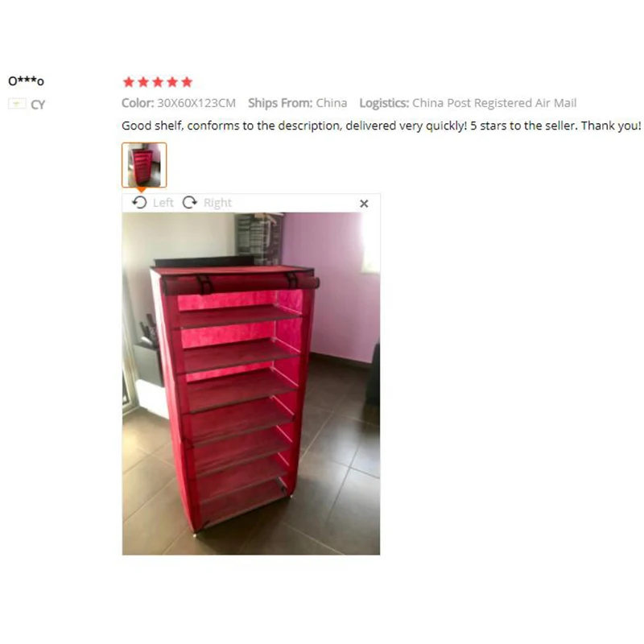Click the reviewer name O***o
Image resolution: width=644 pixels, height=644 pixels.
(x=26, y=81)
